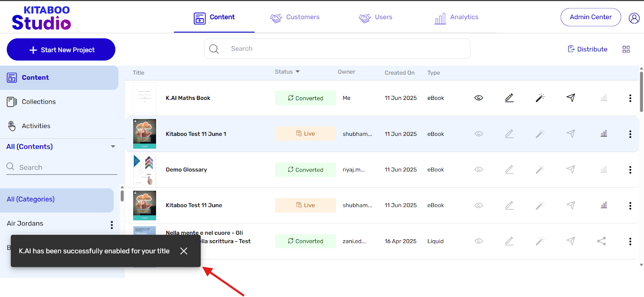Click the Distribute button
Viewport: 644px width, 297px height.
point(588,49)
